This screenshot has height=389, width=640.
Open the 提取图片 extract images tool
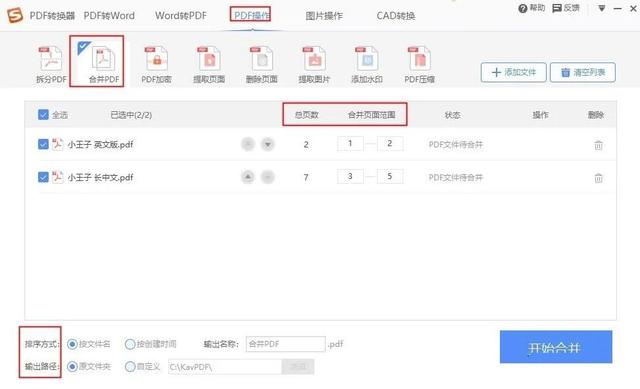coord(314,64)
